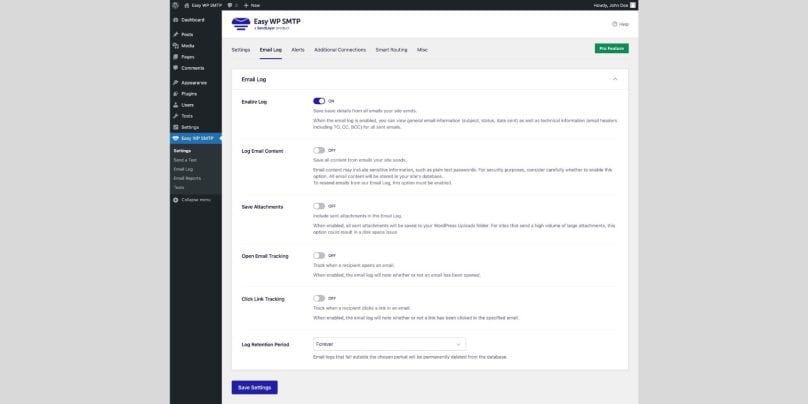Click the Save Settings button
Image resolution: width=808 pixels, height=404 pixels.
pyautogui.click(x=254, y=387)
